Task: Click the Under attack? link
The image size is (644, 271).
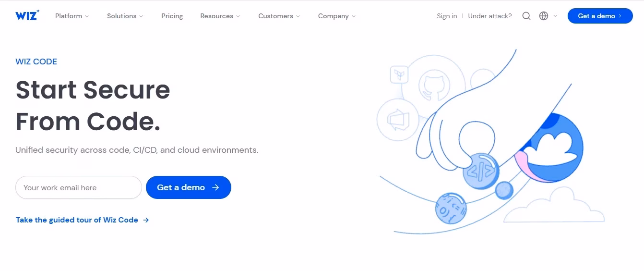Action: pos(490,16)
